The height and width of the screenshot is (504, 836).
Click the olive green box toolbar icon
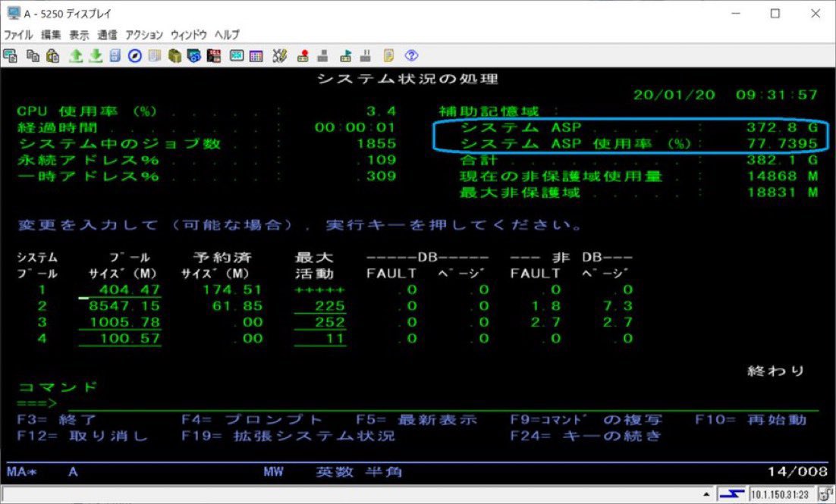[x=174, y=55]
